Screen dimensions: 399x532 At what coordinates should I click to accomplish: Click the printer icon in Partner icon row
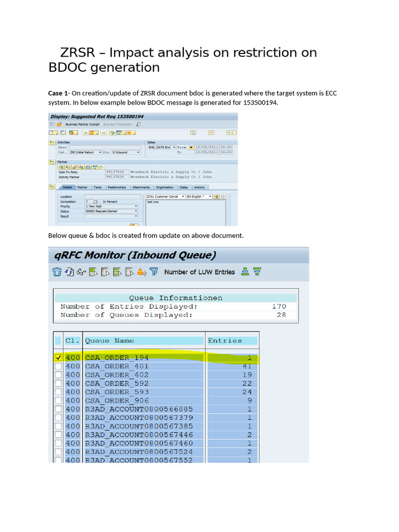coord(88,167)
